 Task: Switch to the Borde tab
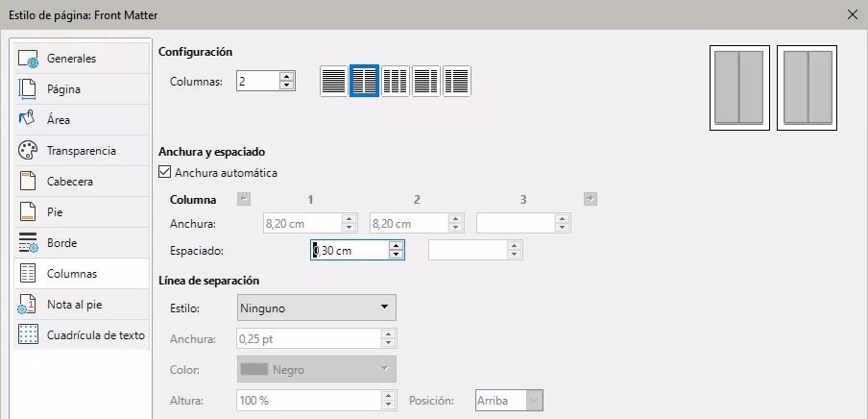pos(61,243)
